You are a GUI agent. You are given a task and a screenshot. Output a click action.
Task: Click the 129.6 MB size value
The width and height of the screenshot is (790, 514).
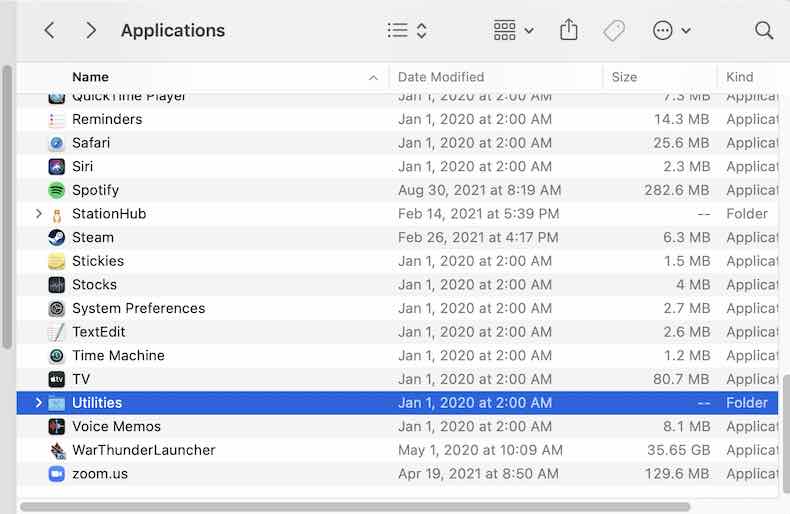click(677, 474)
